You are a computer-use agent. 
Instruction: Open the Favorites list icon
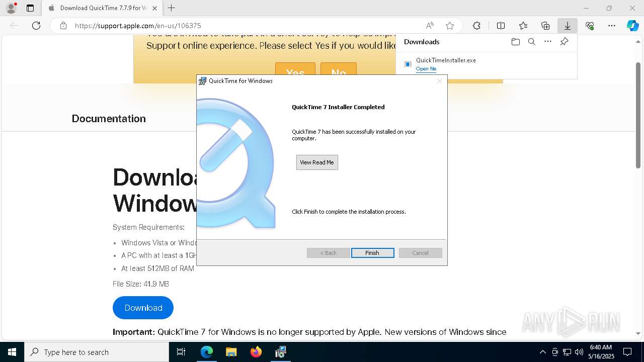[523, 26]
